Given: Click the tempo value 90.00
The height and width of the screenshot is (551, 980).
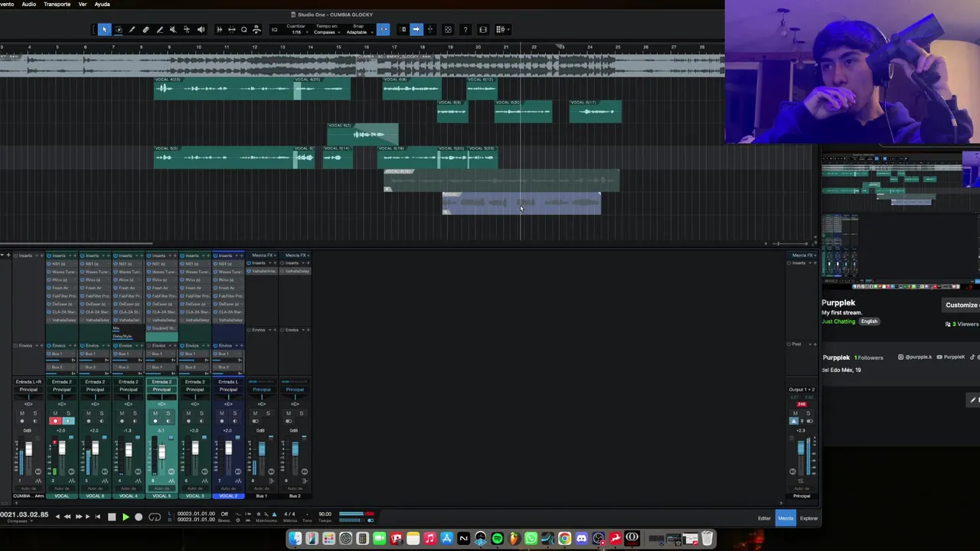Looking at the screenshot, I should tap(325, 514).
